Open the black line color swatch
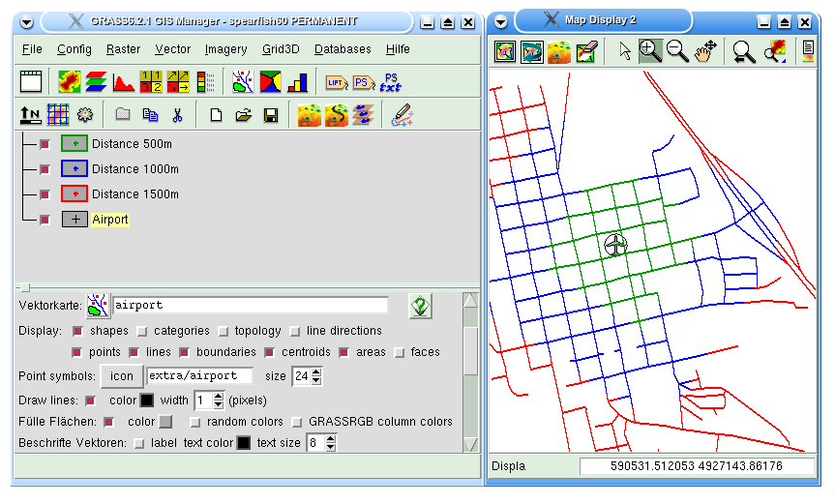835x504 pixels. pos(146,400)
